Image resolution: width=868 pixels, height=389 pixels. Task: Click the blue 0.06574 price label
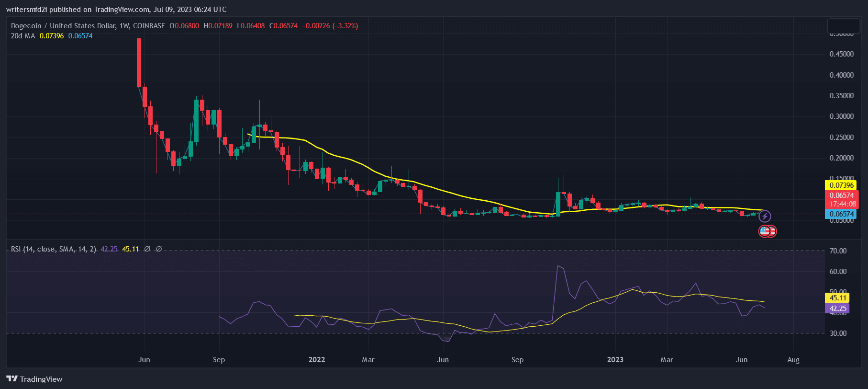[x=841, y=214]
